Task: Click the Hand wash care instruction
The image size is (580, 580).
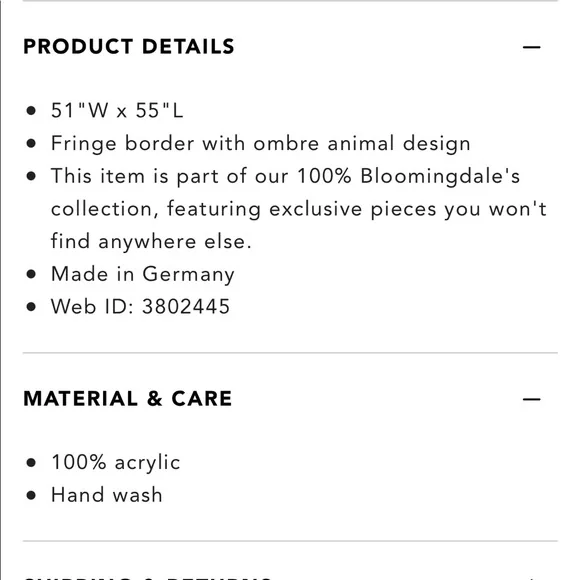Action: 107,495
